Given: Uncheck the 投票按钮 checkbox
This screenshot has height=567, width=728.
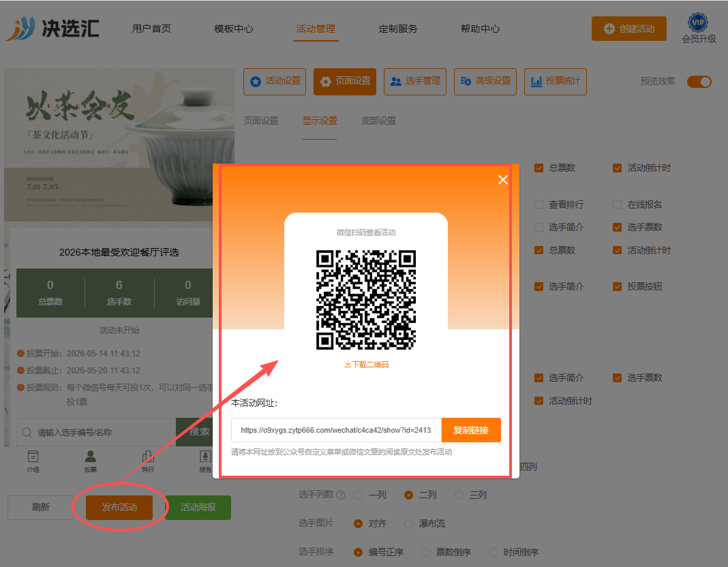Looking at the screenshot, I should pos(617,287).
